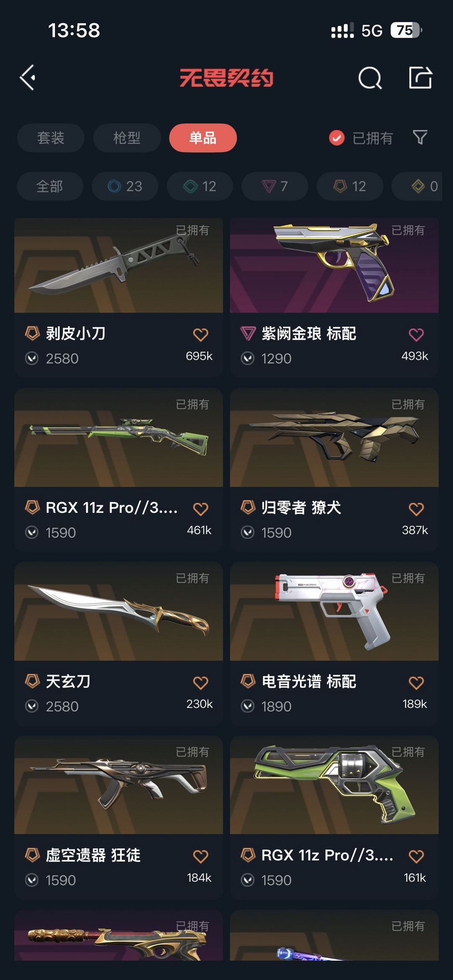
Task: Tap the back arrow icon
Action: click(28, 78)
